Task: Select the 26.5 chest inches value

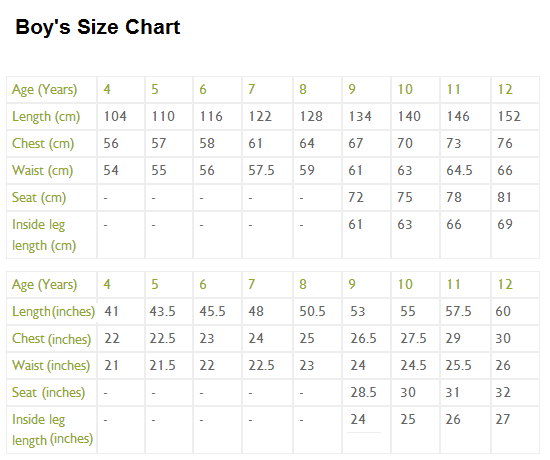Action: coord(363,339)
